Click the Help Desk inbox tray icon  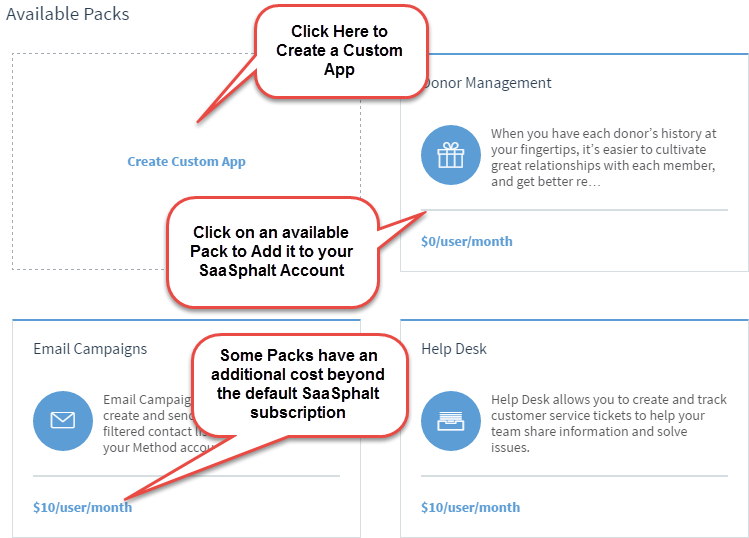tap(450, 420)
